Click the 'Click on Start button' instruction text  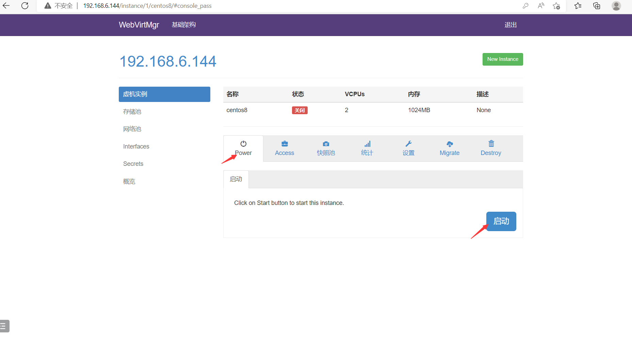[x=289, y=203]
